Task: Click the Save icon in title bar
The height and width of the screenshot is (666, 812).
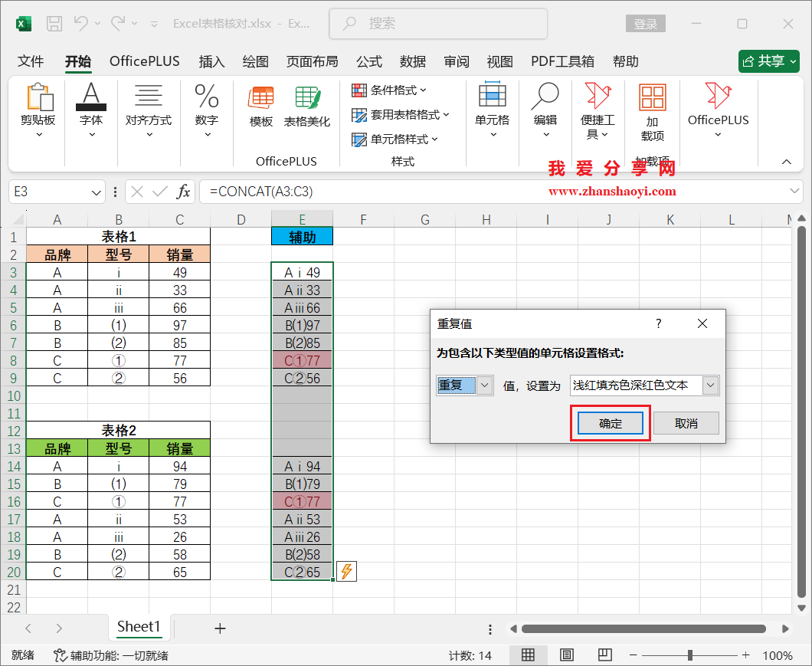Action: (54, 23)
